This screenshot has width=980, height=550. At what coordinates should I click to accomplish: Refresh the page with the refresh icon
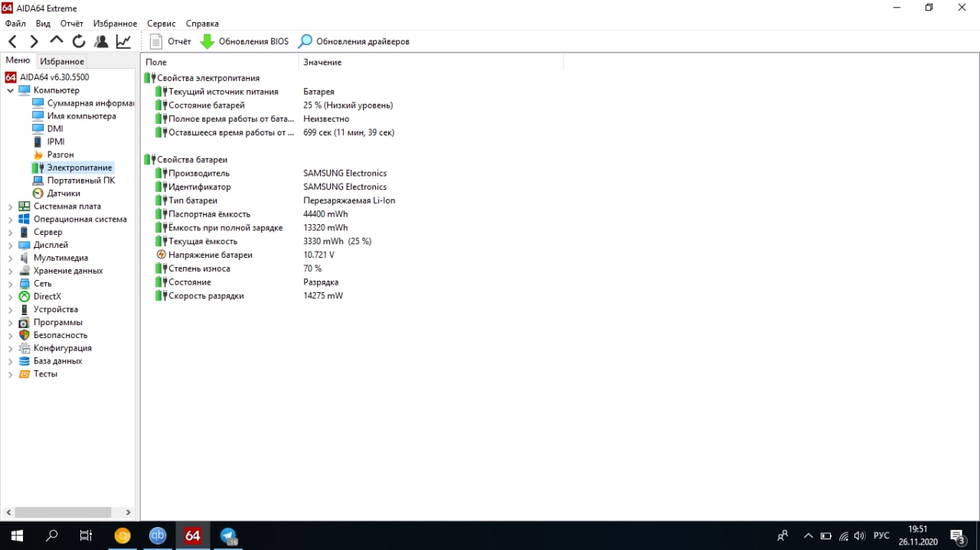(78, 41)
